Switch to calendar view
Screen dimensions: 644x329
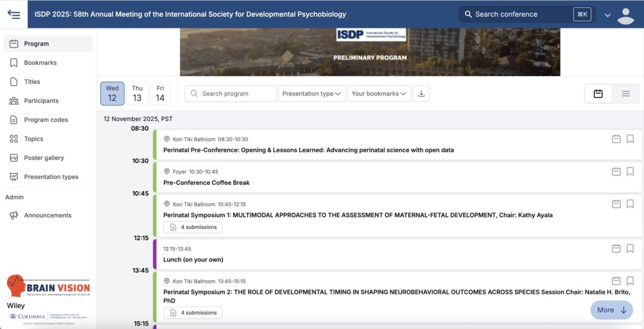pos(598,93)
